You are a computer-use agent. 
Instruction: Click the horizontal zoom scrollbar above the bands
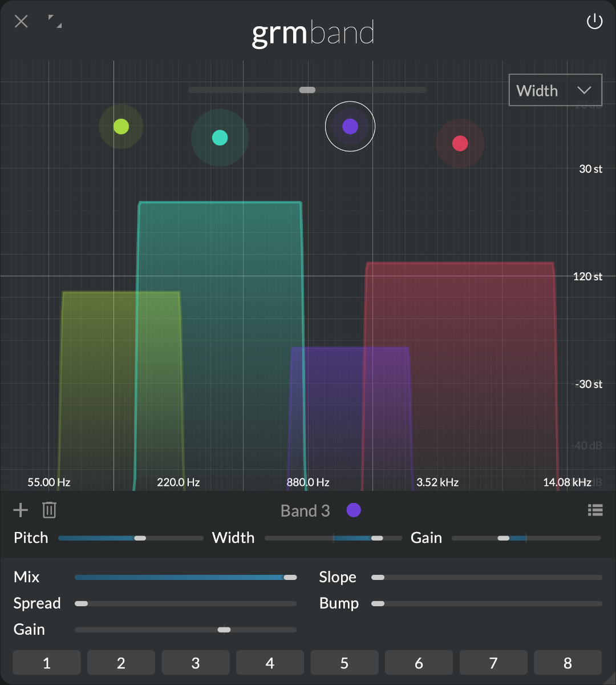click(307, 90)
